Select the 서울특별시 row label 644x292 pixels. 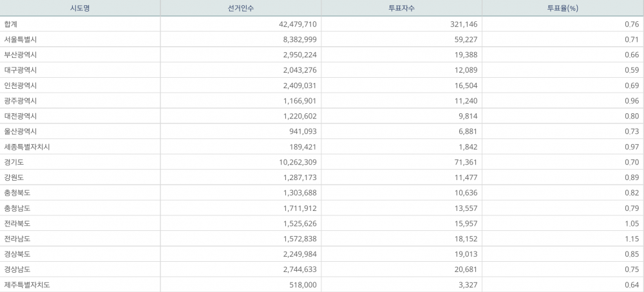21,39
